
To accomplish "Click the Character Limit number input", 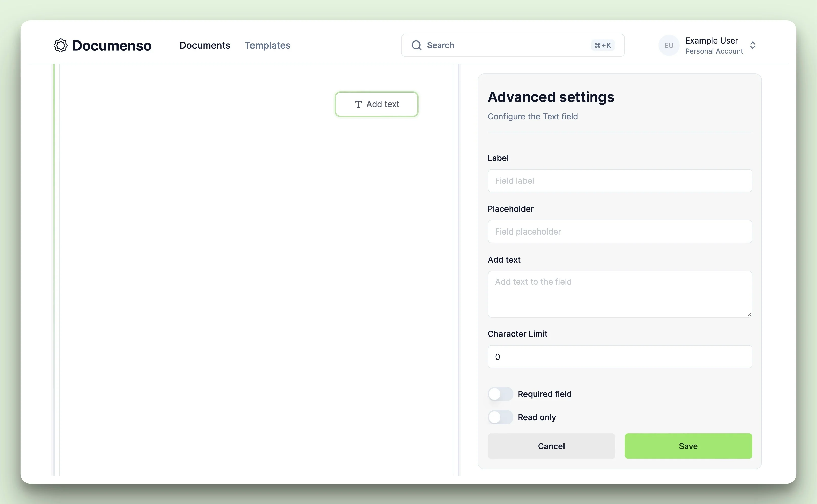I will (619, 357).
